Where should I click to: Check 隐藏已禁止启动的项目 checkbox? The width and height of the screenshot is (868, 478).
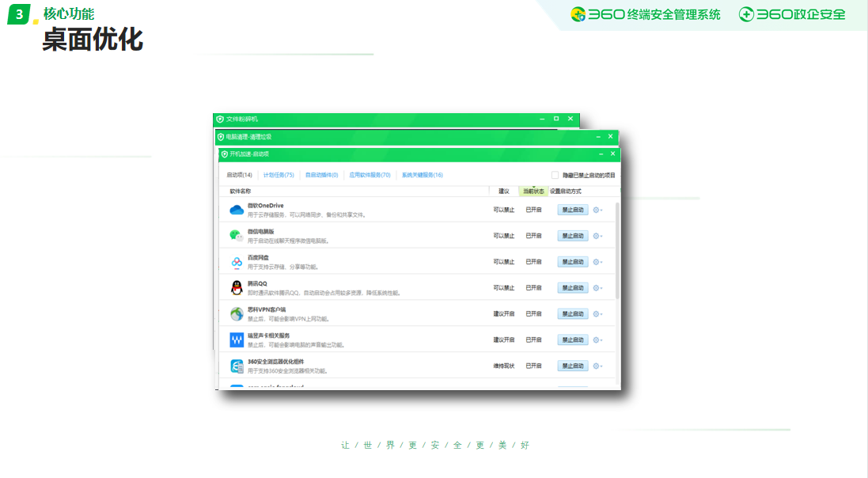[x=555, y=175]
